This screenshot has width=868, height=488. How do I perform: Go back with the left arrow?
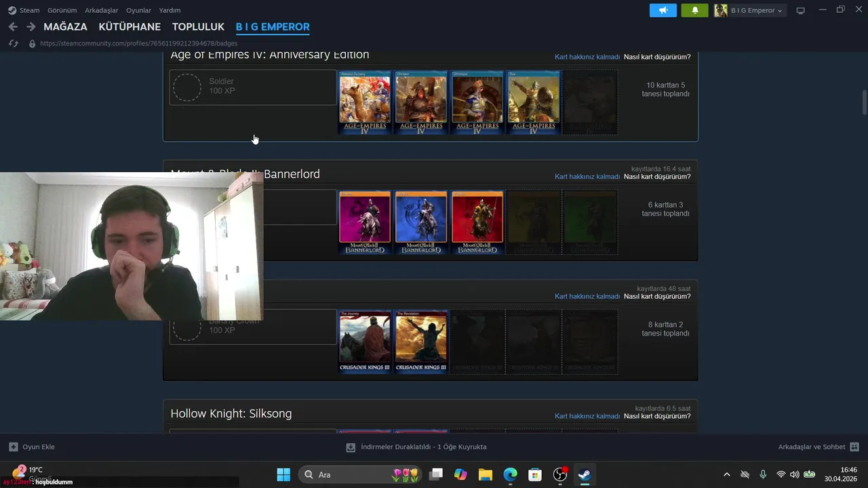pos(13,27)
